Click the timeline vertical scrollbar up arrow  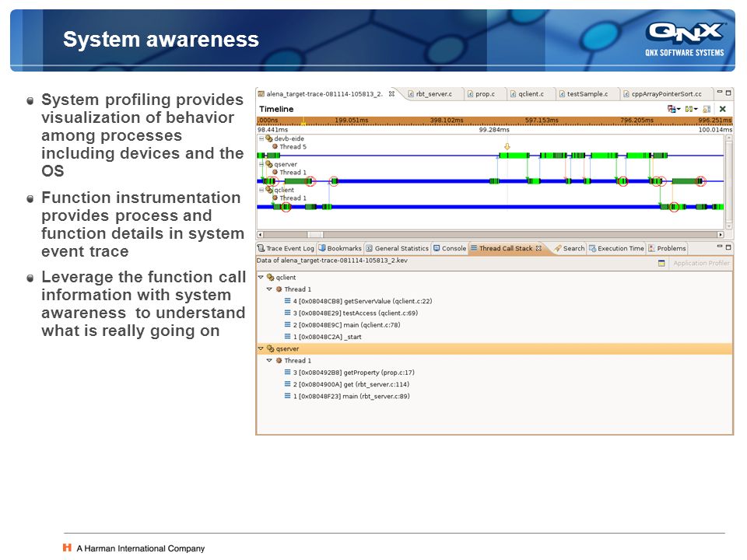(x=728, y=138)
